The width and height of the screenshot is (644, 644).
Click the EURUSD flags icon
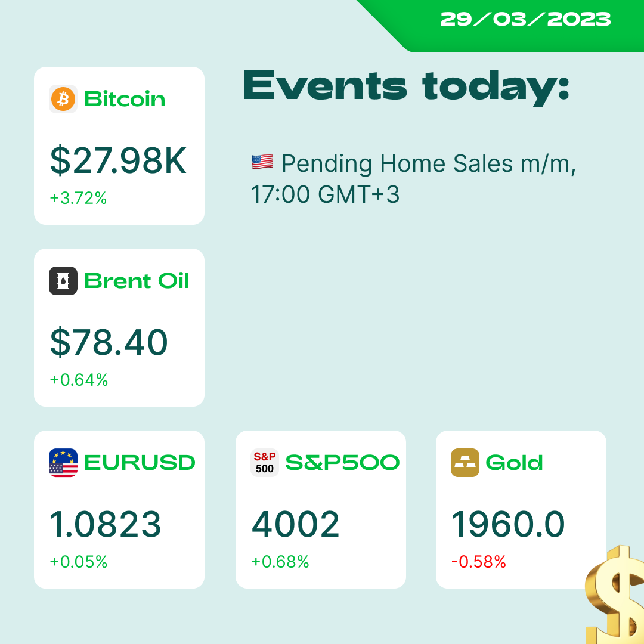click(63, 463)
